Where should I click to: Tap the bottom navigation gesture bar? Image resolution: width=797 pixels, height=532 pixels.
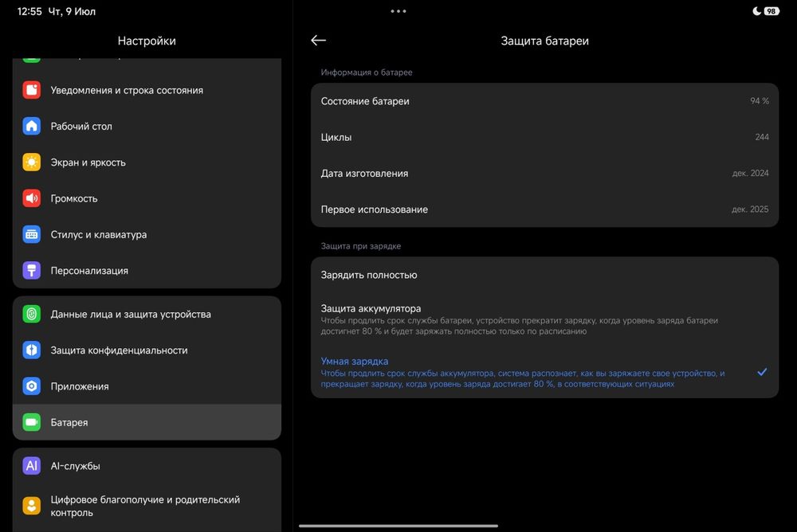(398, 526)
